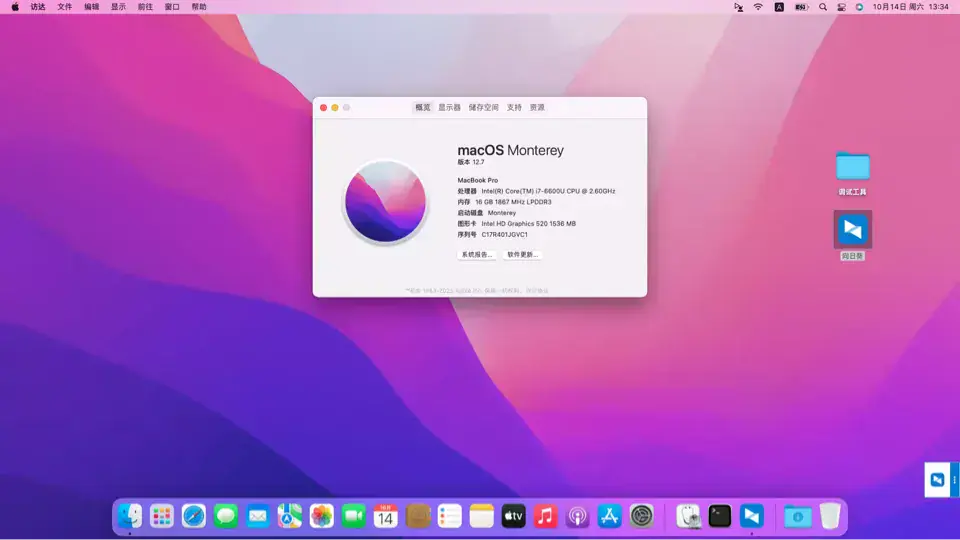
Task: Launch Terminal from the Dock
Action: coord(719,516)
